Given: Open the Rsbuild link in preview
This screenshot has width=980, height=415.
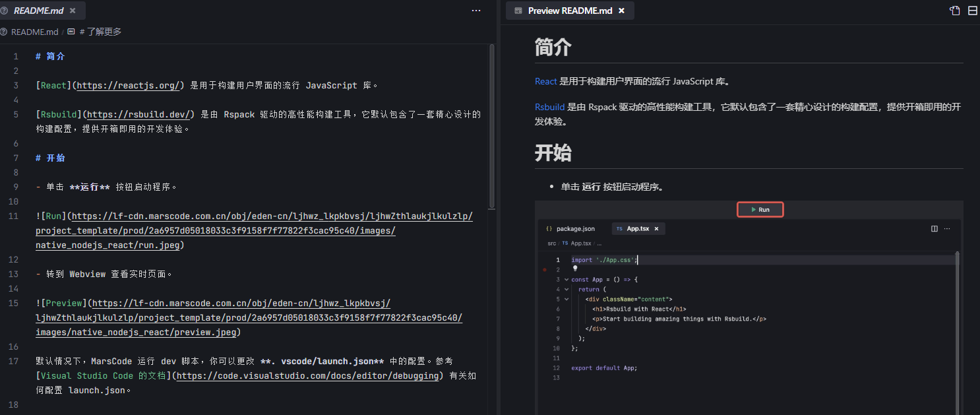Looking at the screenshot, I should click(x=549, y=106).
